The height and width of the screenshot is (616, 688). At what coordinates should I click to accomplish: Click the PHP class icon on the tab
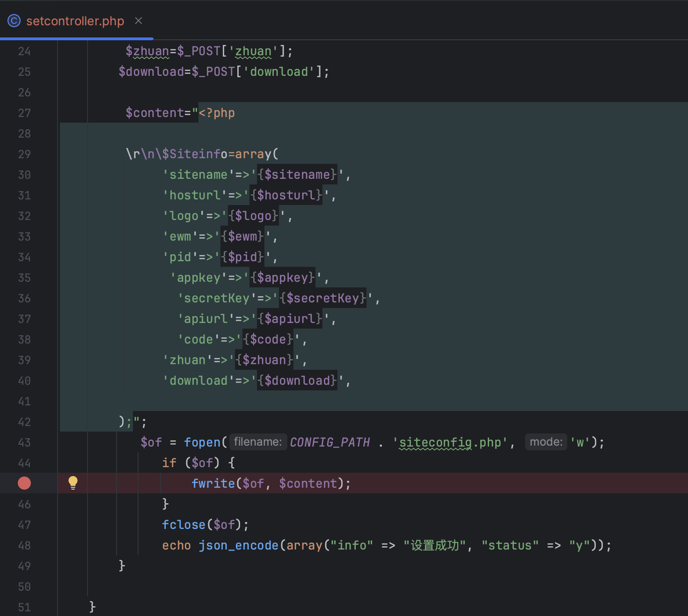14,21
